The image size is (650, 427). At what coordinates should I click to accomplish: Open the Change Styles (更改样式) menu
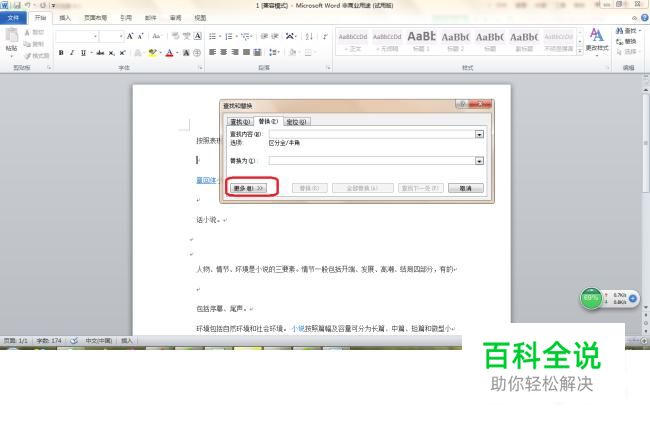[x=597, y=40]
